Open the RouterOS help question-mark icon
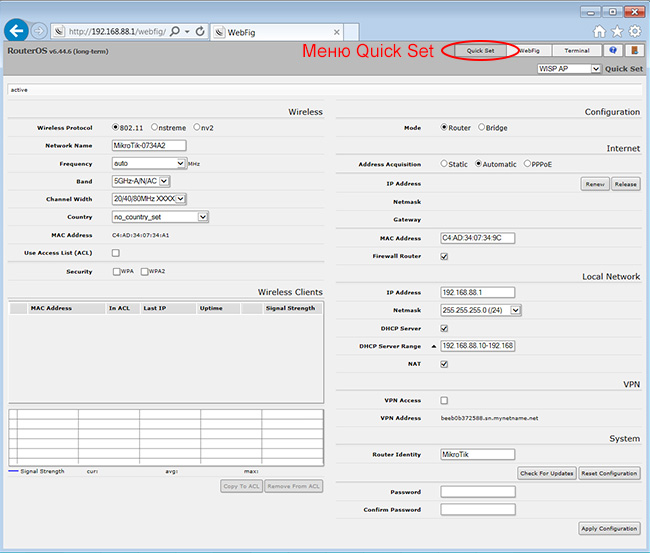Screen dimensions: 650x553 (x=614, y=50)
